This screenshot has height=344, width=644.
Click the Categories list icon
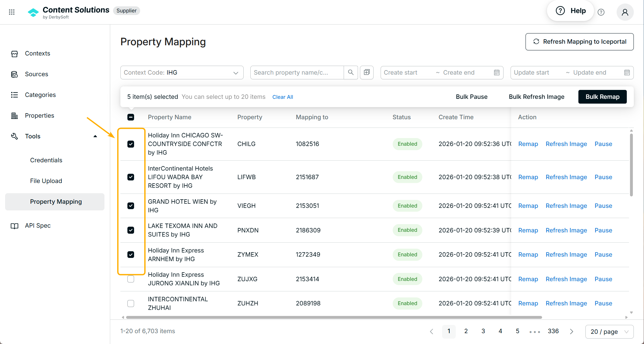[14, 95]
